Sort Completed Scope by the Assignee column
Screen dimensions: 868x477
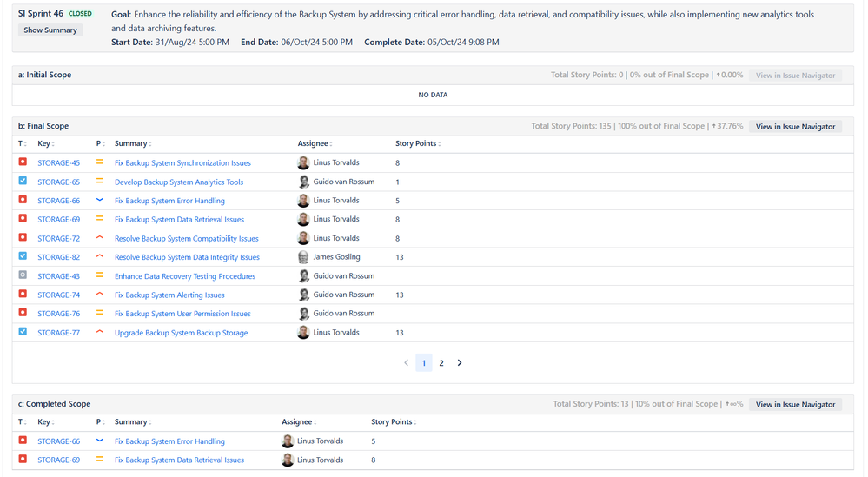click(x=298, y=422)
